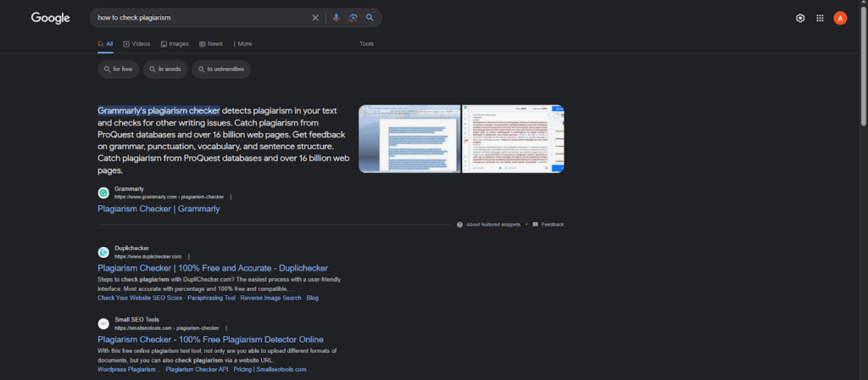Open 'Plagiarism Checker API' sitelink
Image resolution: width=868 pixels, height=380 pixels.
click(197, 370)
